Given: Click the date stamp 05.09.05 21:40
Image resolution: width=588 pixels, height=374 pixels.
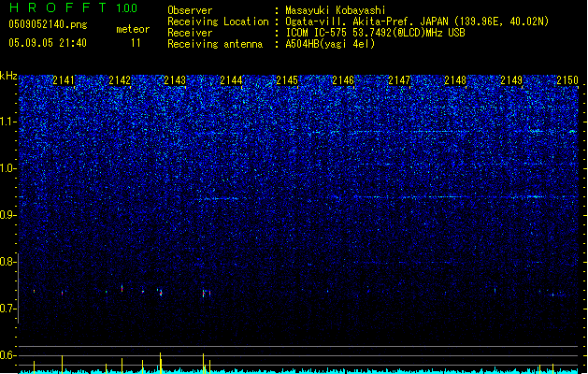Looking at the screenshot, I should [48, 43].
